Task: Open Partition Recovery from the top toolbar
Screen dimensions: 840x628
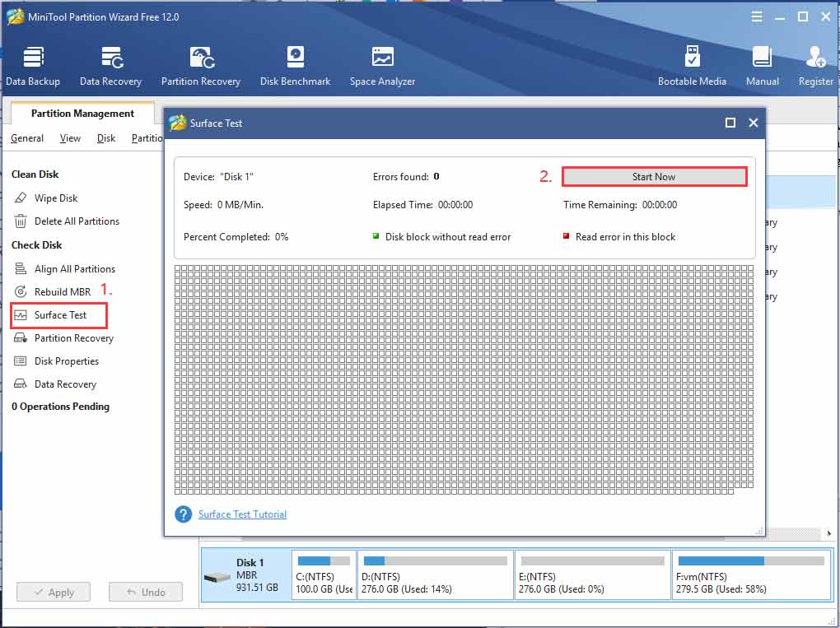Action: pos(201,66)
